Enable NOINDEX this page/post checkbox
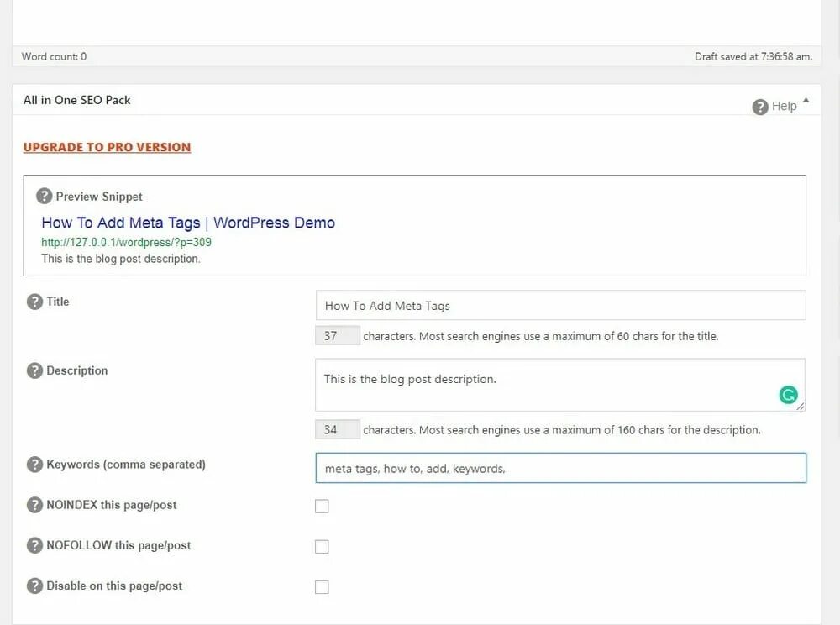The width and height of the screenshot is (840, 625). point(322,507)
